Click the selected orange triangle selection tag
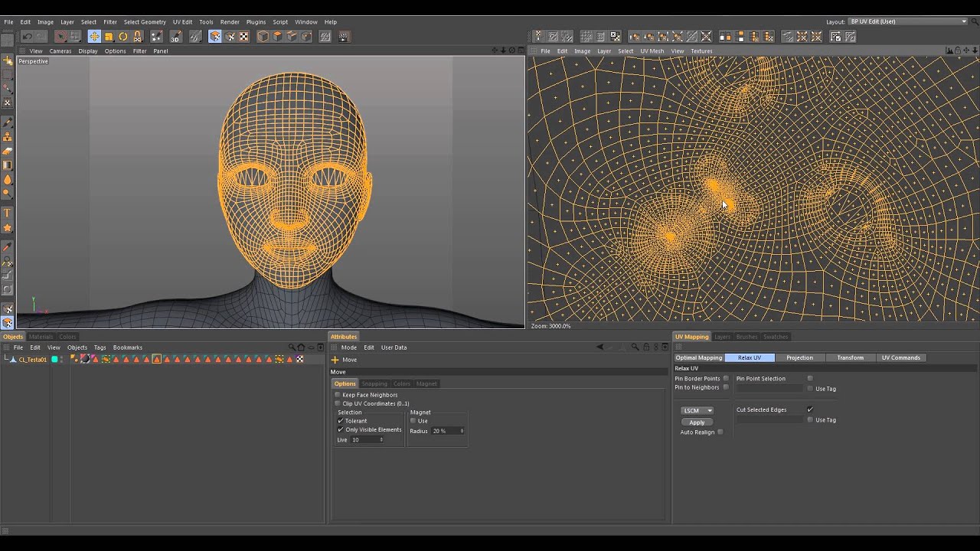980x551 pixels. click(x=157, y=359)
